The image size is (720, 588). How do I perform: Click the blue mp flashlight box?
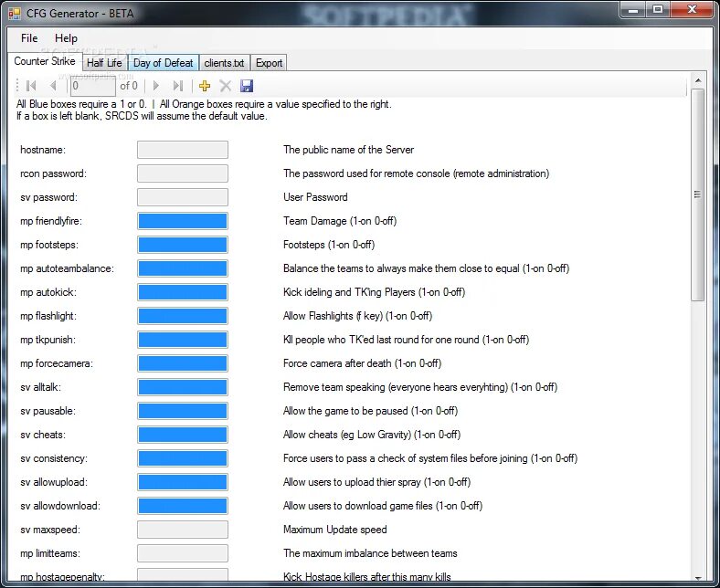click(x=183, y=316)
